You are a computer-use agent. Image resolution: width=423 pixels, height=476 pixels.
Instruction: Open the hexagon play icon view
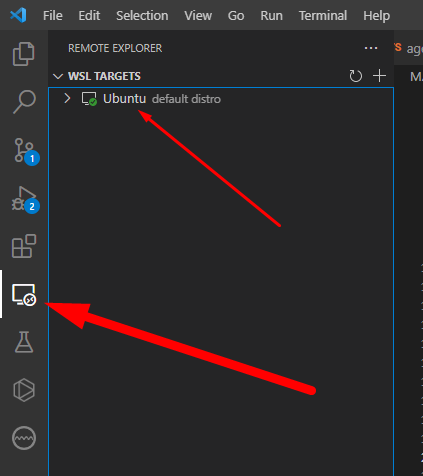point(24,390)
